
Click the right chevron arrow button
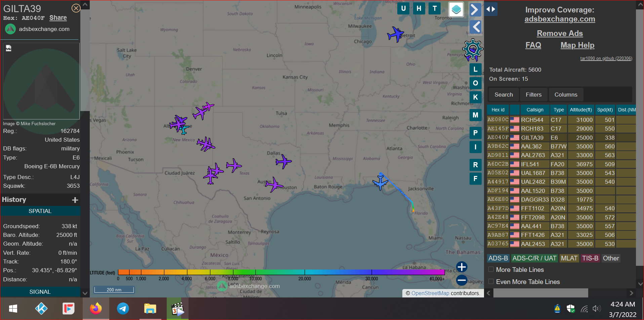(x=475, y=10)
